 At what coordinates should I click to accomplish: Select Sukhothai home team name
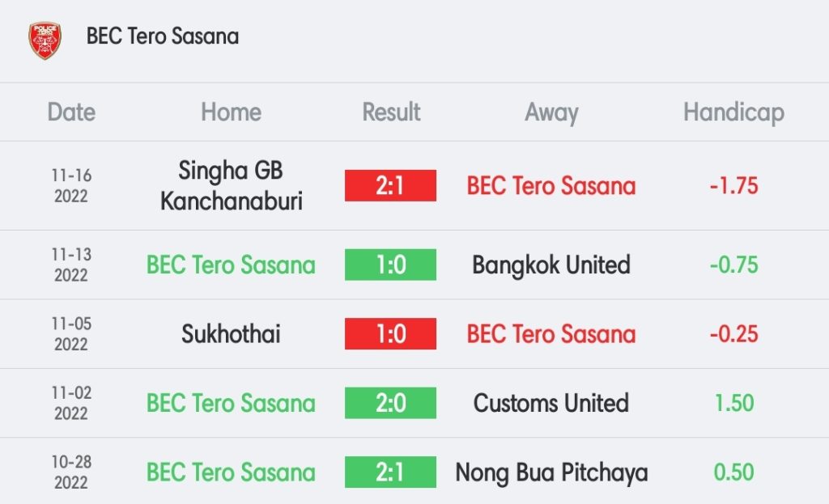[x=231, y=334]
